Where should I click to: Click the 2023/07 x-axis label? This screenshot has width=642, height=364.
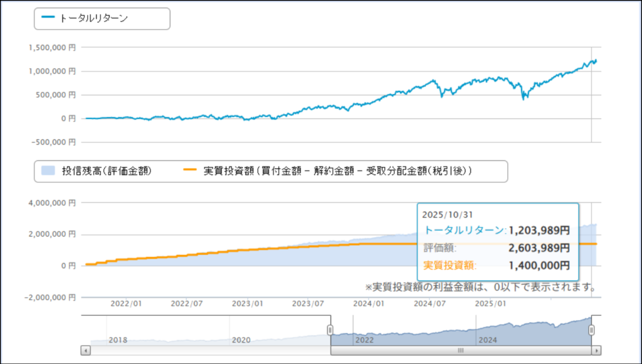(308, 304)
